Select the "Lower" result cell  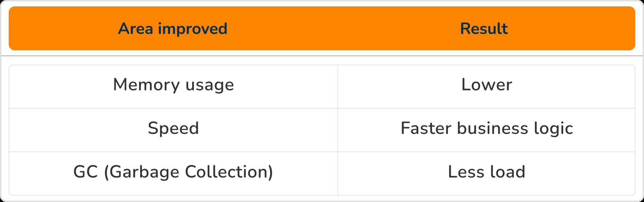[x=486, y=85]
